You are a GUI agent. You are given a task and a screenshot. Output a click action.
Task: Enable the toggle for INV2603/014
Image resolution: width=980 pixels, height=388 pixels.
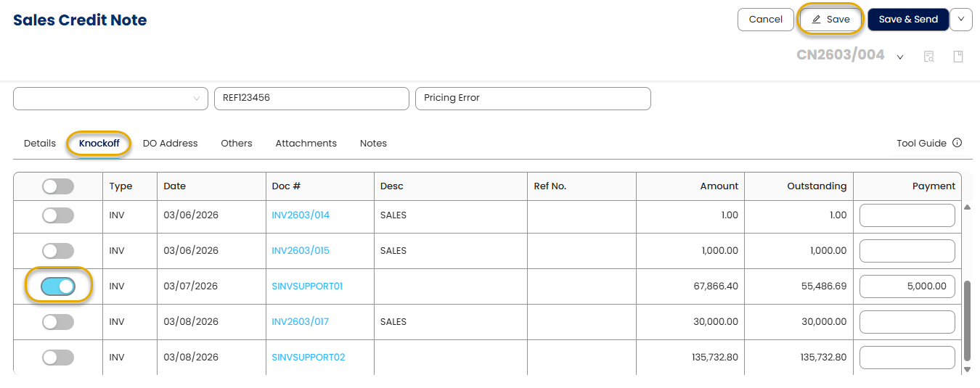pos(58,215)
